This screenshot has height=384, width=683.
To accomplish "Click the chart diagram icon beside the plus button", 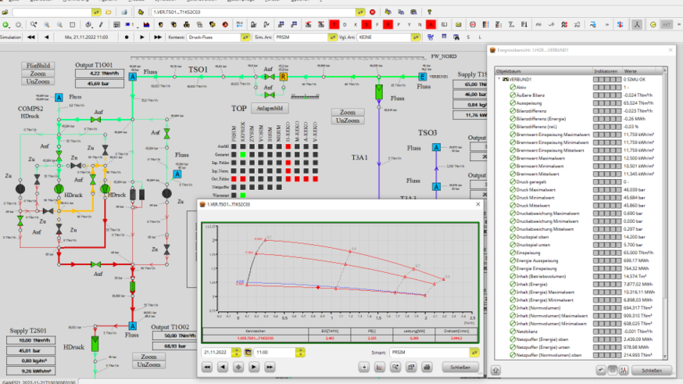I will coord(379,367).
